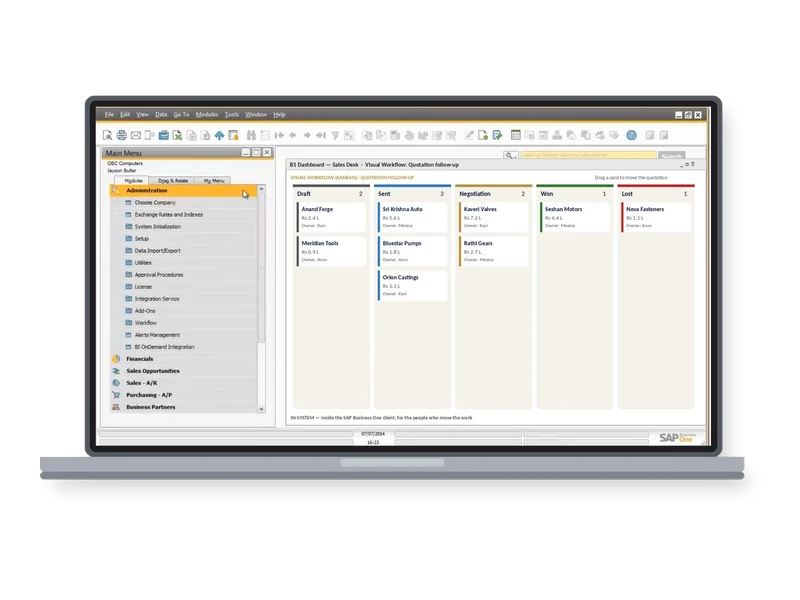The width and height of the screenshot is (800, 600).
Task: Open the search type magnifier dropdown
Action: point(510,155)
